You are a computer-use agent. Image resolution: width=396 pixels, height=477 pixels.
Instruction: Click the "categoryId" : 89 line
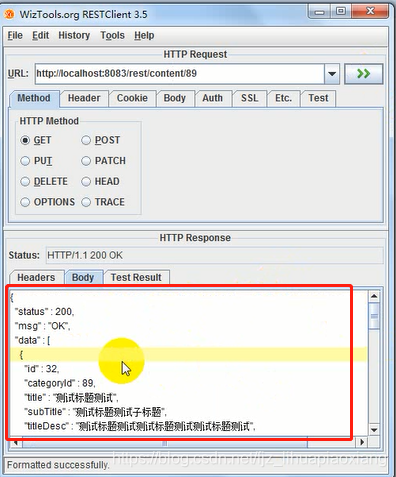pos(60,383)
